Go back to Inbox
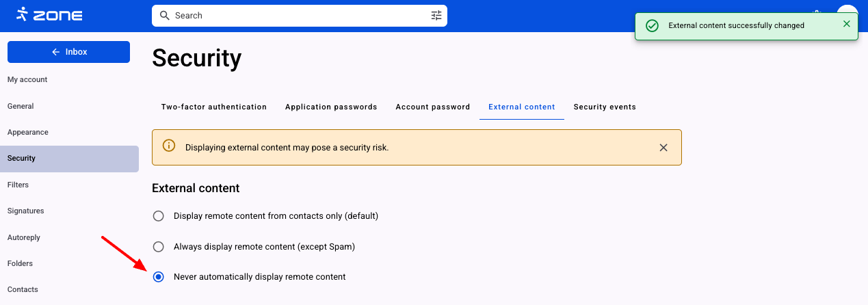Viewport: 868px width, 305px height. 68,52
